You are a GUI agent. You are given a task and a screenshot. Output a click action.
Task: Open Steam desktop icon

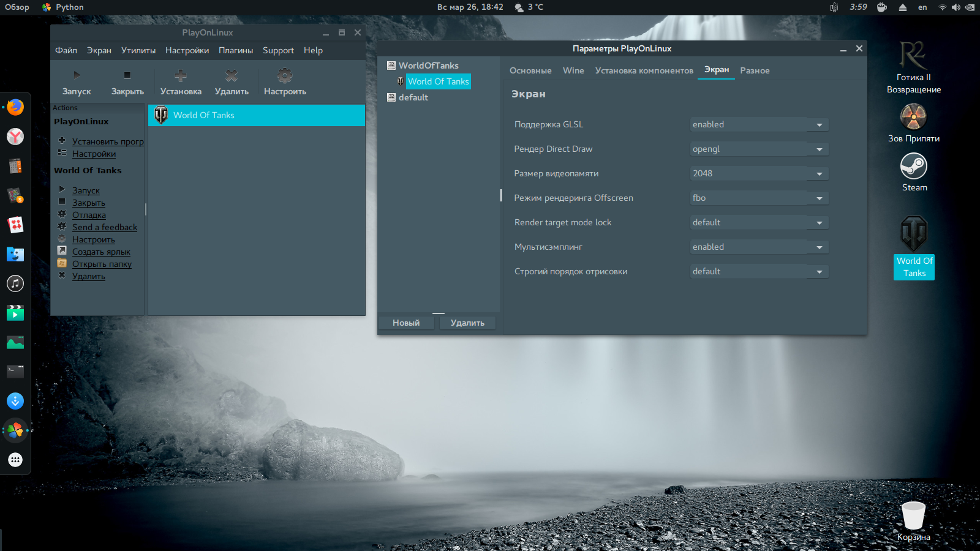(x=913, y=167)
